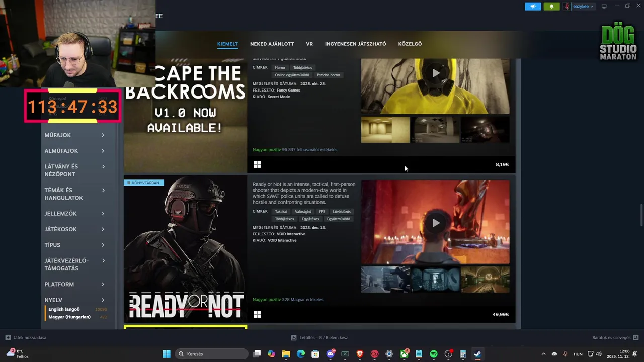
Task: Collapse the NYELV filter section
Action: pyautogui.click(x=74, y=300)
